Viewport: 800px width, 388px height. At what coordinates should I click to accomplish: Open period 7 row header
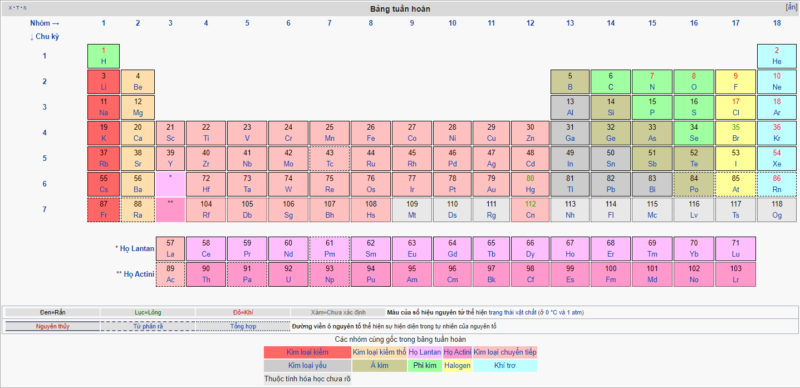[44, 209]
